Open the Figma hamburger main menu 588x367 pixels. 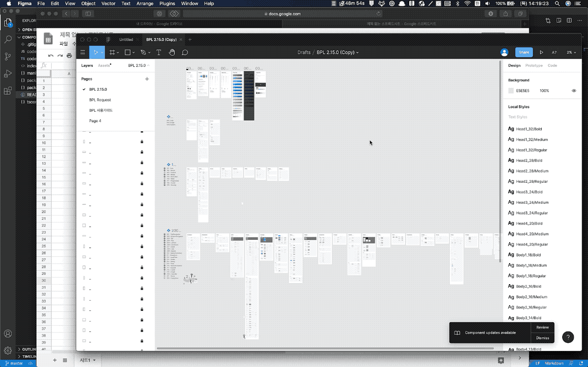coord(82,53)
